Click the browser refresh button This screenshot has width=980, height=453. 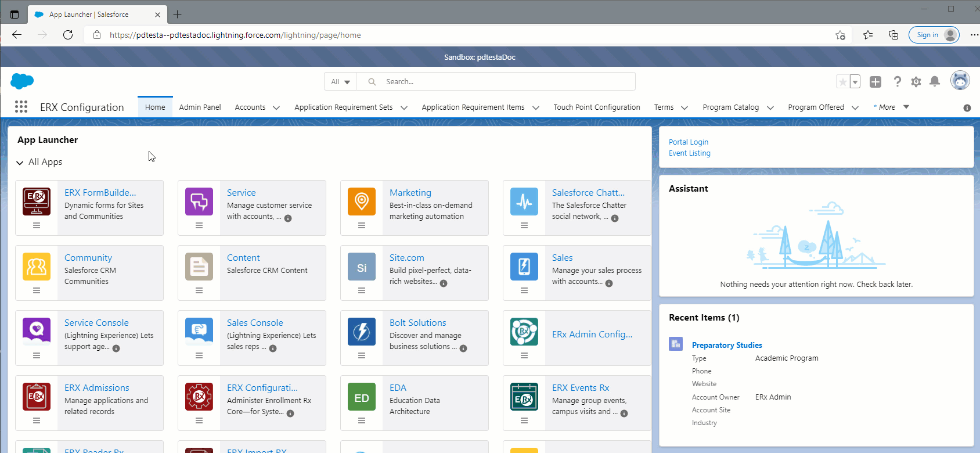[68, 35]
